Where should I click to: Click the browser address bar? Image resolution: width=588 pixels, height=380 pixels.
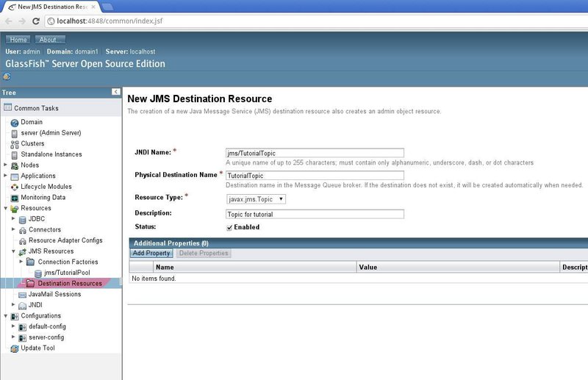coord(316,21)
